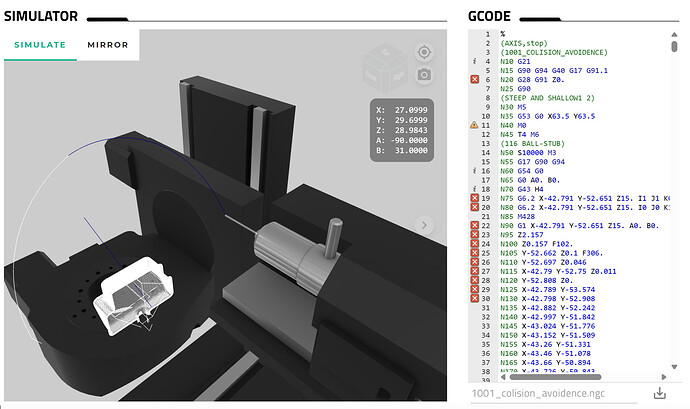Viewport: 690px width, 409px height.
Task: Click the info marker on line 16
Action: pyautogui.click(x=474, y=170)
